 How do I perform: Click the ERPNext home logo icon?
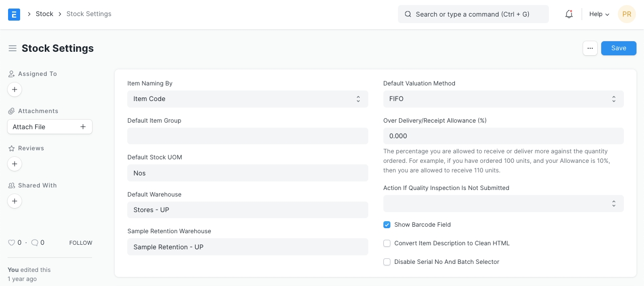tap(14, 14)
